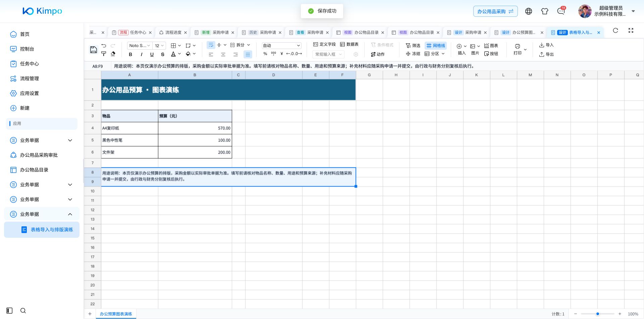This screenshot has width=644, height=319.
Task: Toggle the 网格线 gridlines button
Action: click(x=436, y=45)
